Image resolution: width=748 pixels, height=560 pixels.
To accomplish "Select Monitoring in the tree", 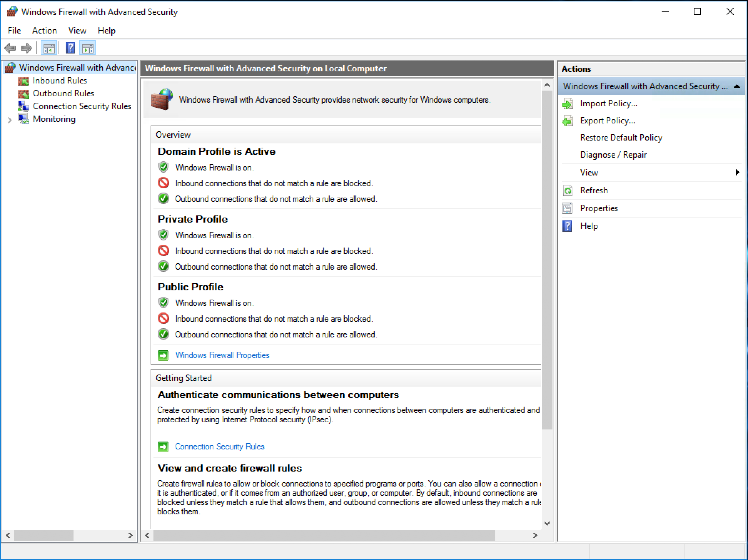I will [x=54, y=119].
